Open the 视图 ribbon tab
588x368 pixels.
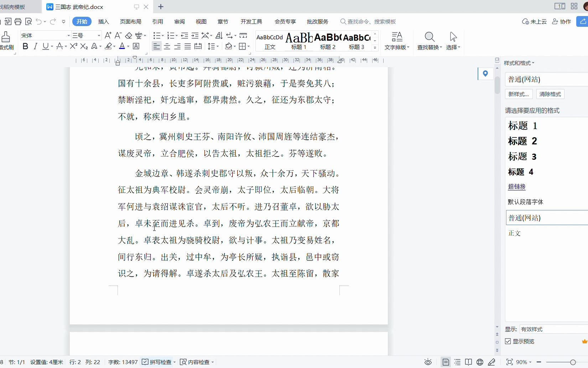(201, 21)
